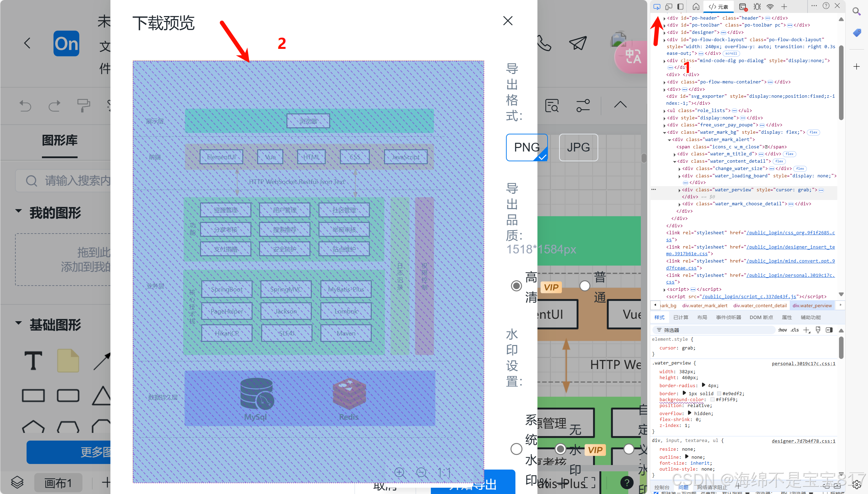Click the paper plane share icon

[x=578, y=43]
